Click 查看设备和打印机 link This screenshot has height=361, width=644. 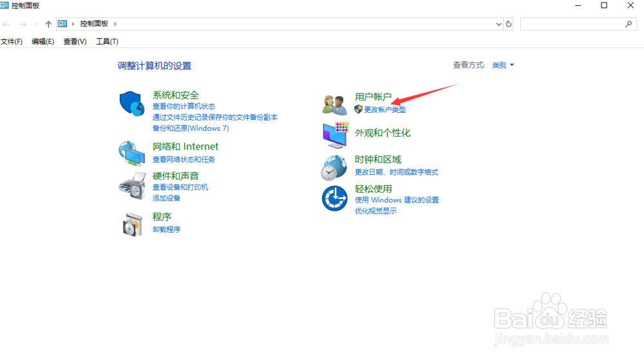(180, 188)
